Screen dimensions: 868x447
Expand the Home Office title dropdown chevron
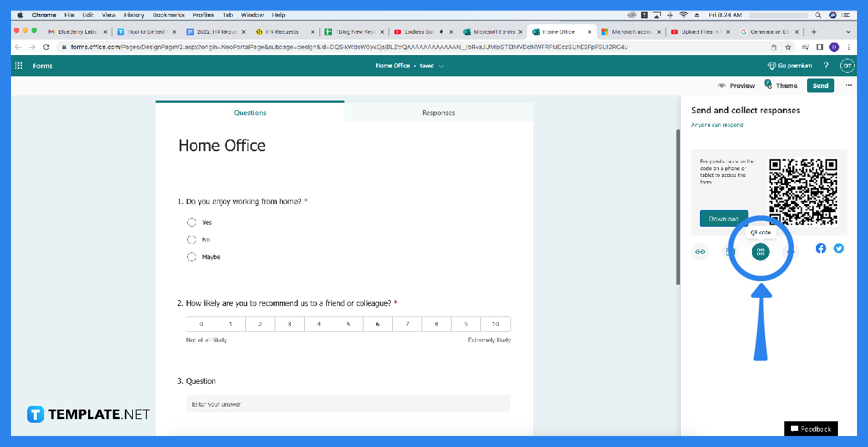(x=441, y=66)
